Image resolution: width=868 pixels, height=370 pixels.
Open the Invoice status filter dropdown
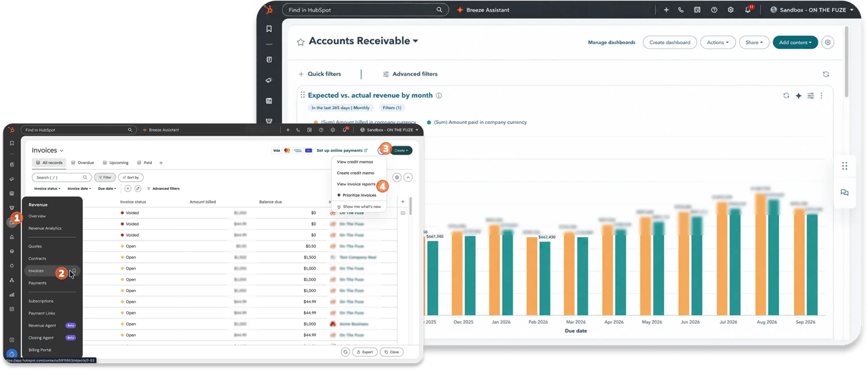pos(47,188)
